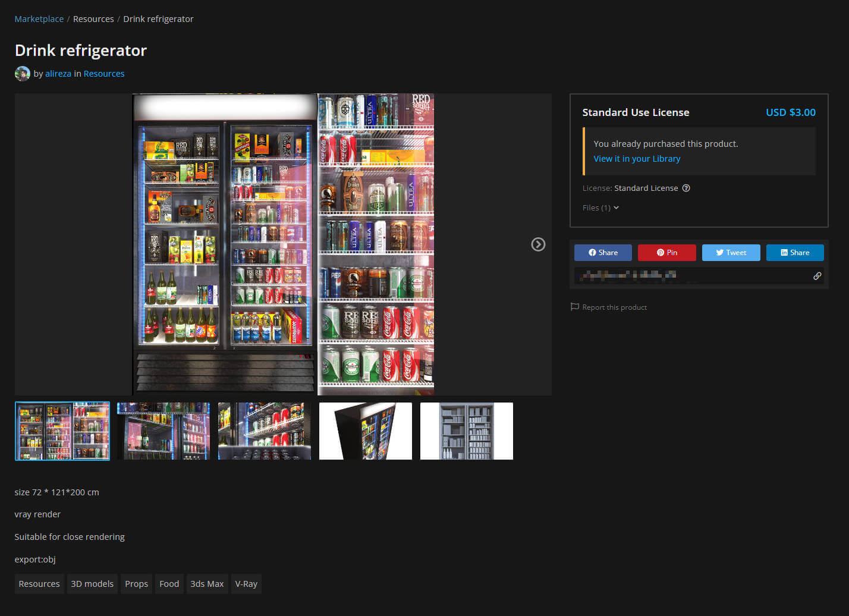Screen dimensions: 849x616
Task: Go to Marketplace breadcrumb
Action: click(x=39, y=19)
